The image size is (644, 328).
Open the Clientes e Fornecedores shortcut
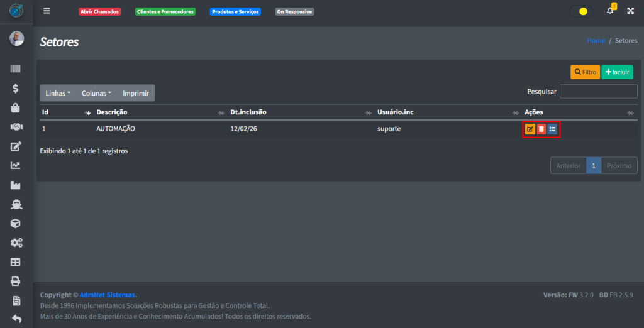click(165, 12)
